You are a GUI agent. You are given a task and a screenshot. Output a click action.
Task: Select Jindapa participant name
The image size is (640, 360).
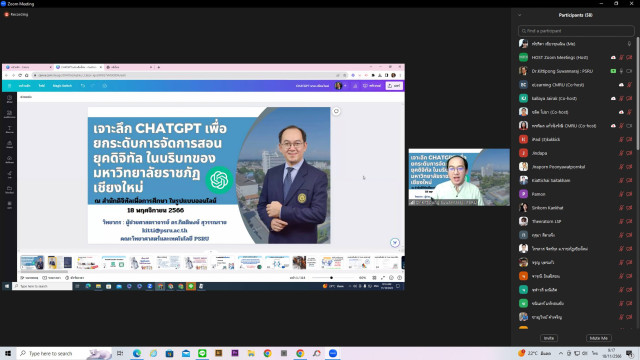pyautogui.click(x=539, y=153)
